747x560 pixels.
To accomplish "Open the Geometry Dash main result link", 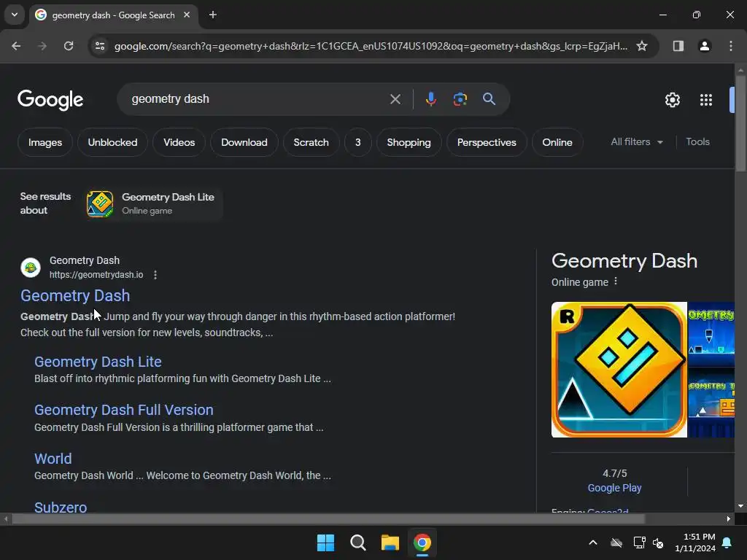I will click(x=75, y=296).
